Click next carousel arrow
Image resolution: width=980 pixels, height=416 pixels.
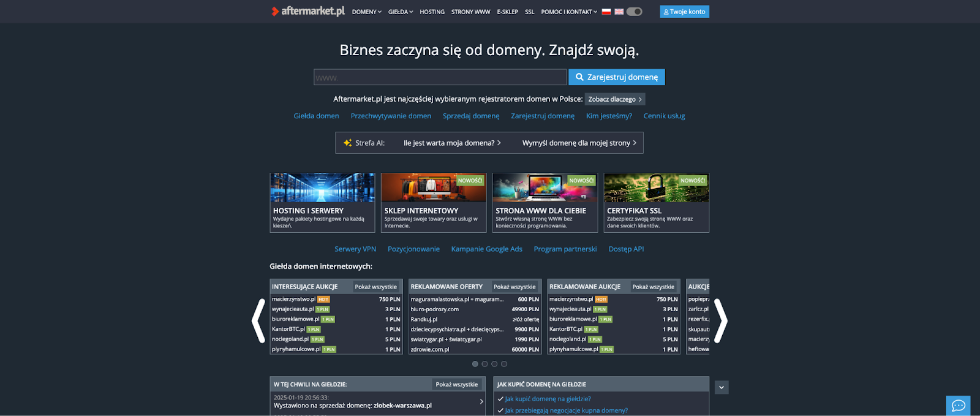(721, 320)
